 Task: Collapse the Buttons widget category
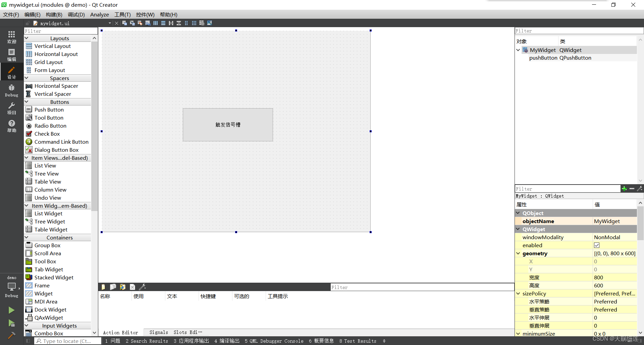[x=26, y=102]
